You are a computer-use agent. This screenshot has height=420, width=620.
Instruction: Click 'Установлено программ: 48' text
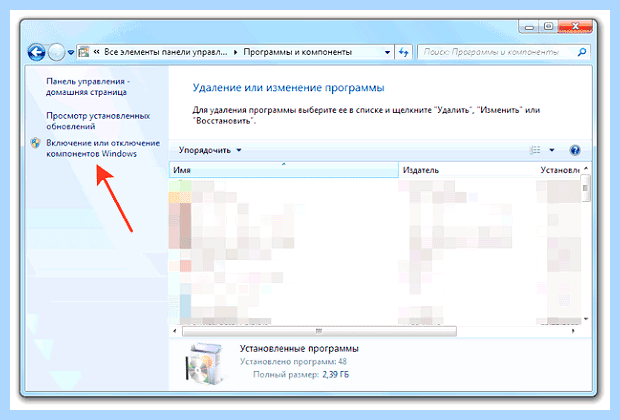[293, 361]
